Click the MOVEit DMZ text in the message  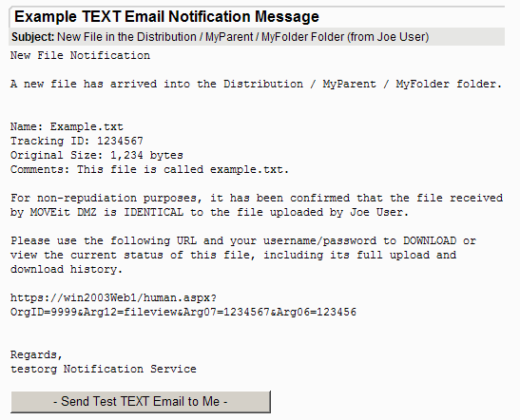[64, 212]
